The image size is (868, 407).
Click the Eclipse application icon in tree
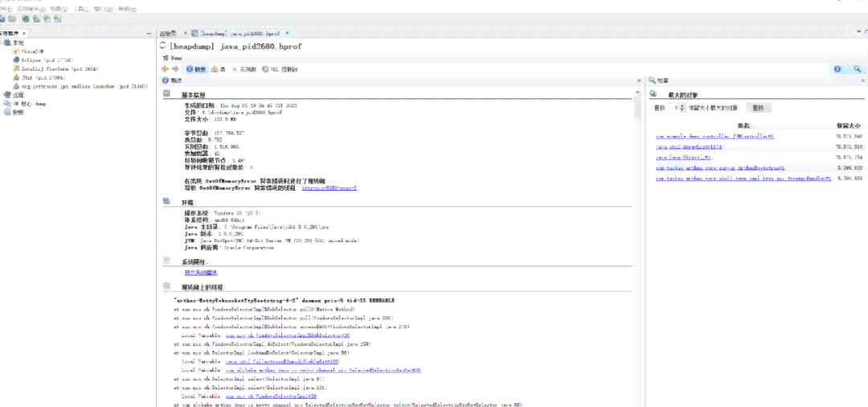tap(16, 60)
